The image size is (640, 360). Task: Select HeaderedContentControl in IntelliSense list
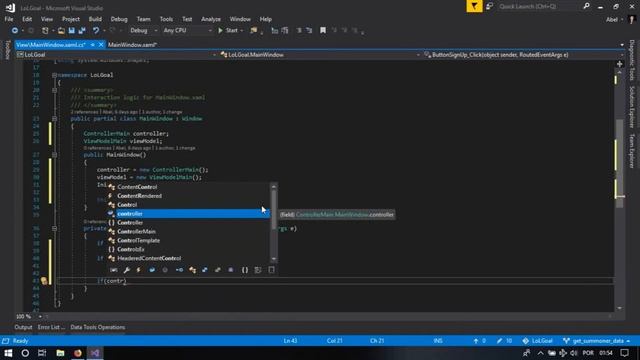[189, 258]
